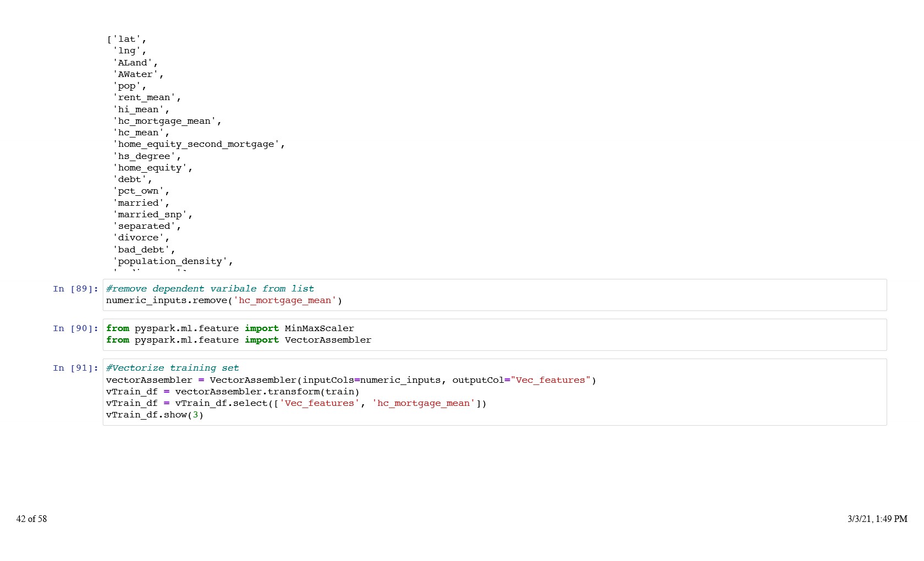Viewport: 924px width, 561px height.
Task: Click the vTrain_df.show(3) line
Action: (155, 415)
